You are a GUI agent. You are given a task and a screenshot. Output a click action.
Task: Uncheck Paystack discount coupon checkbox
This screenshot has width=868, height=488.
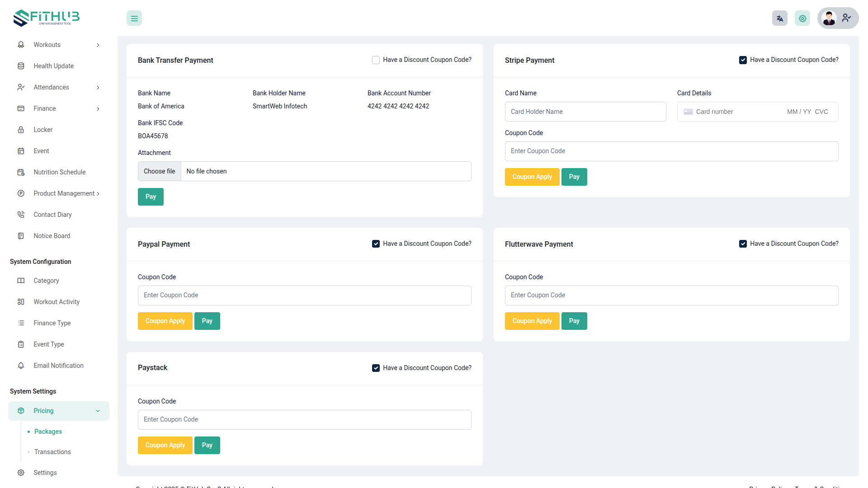point(376,368)
